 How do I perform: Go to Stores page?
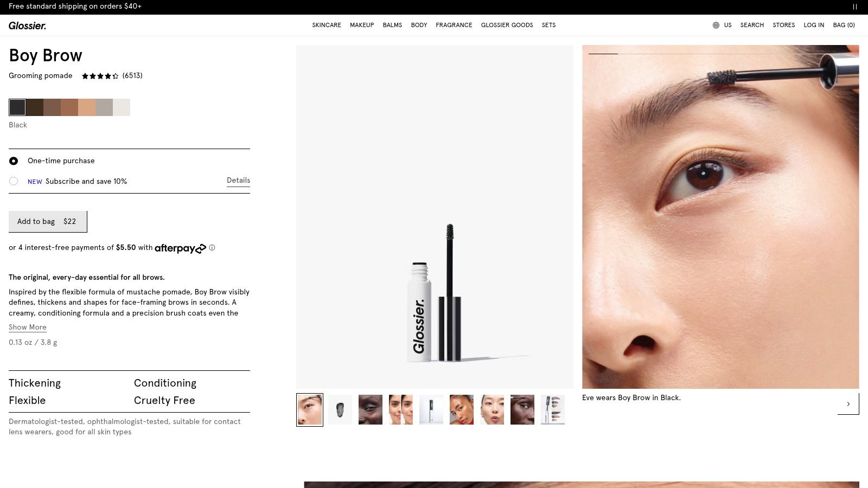click(783, 25)
